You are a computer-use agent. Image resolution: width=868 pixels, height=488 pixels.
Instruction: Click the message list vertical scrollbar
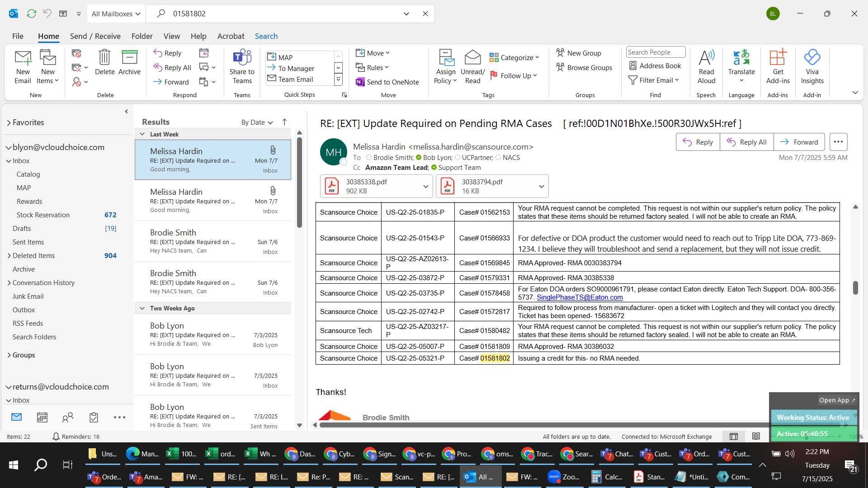click(299, 183)
